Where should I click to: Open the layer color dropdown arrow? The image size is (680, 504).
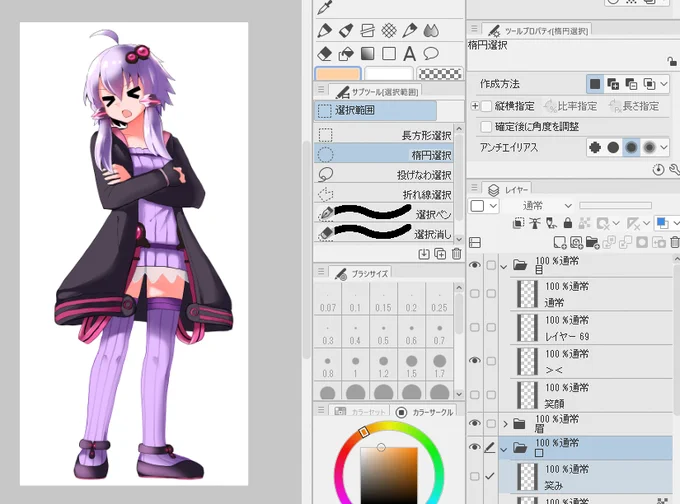676,223
